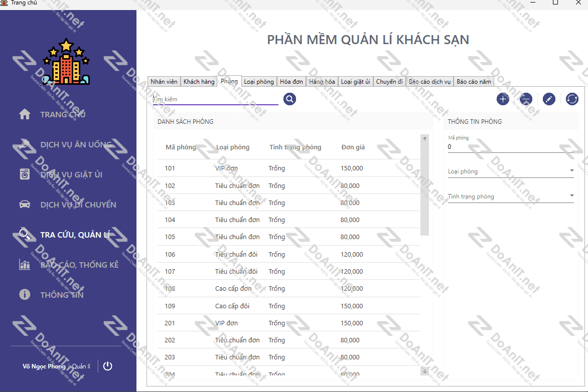Open the Báo cáo dịch vụ tab

click(x=430, y=82)
